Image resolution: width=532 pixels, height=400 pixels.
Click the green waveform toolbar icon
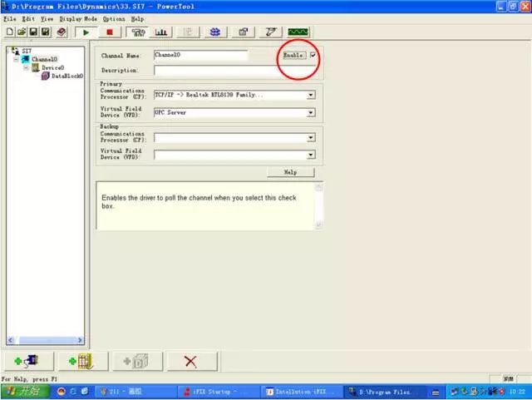pyautogui.click(x=298, y=32)
